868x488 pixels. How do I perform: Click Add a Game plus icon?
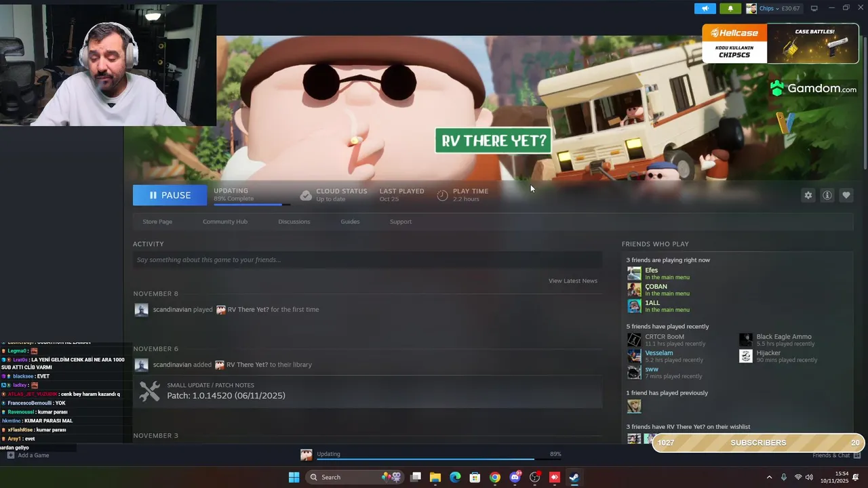tap(10, 455)
